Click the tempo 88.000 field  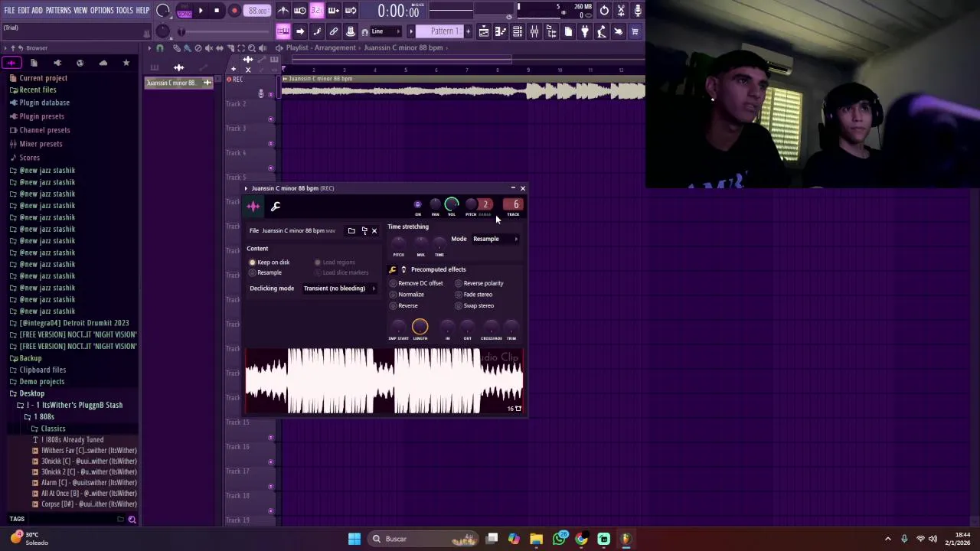coord(258,11)
